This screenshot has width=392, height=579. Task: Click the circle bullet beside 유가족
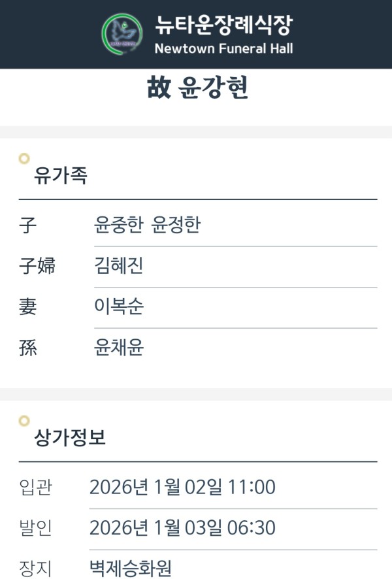point(24,158)
